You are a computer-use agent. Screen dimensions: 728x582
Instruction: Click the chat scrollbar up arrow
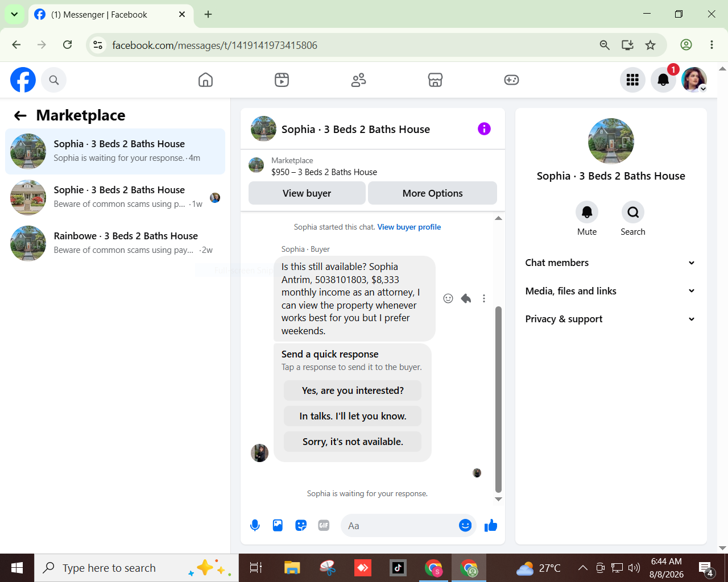coord(498,218)
